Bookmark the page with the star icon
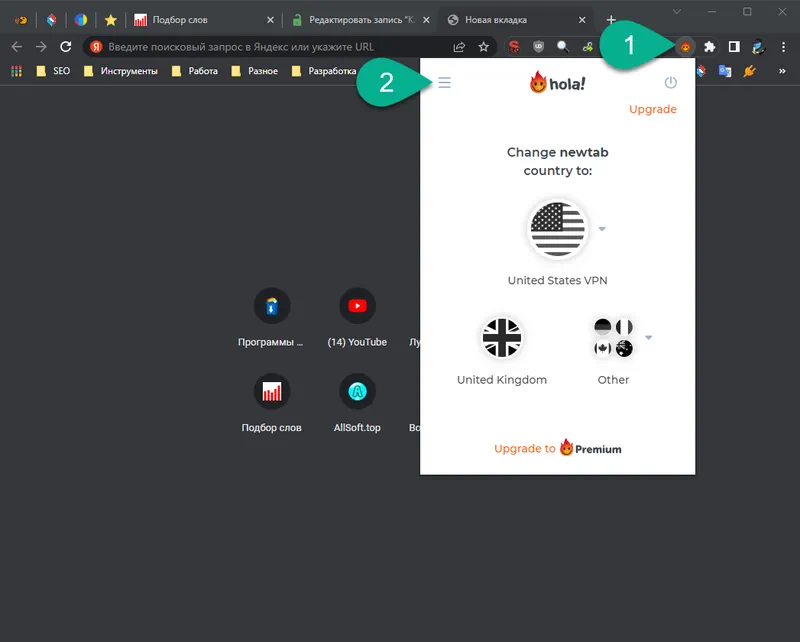This screenshot has height=642, width=800. tap(483, 46)
